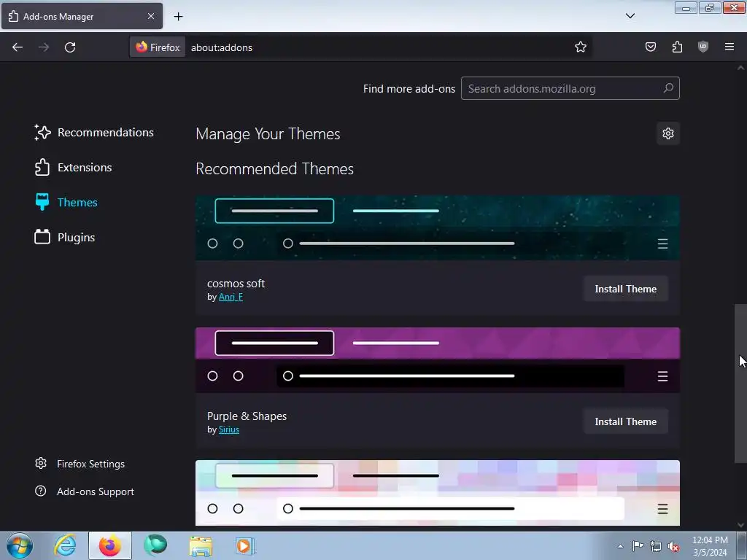Click the Purple & Shapes theme preview

(x=438, y=360)
